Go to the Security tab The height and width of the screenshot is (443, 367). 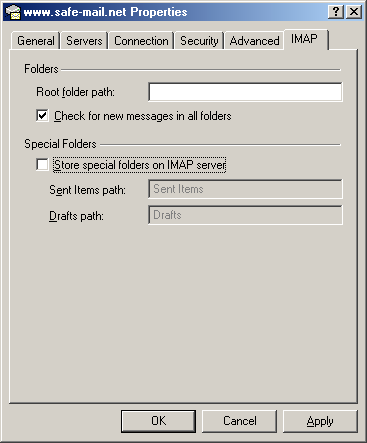199,41
